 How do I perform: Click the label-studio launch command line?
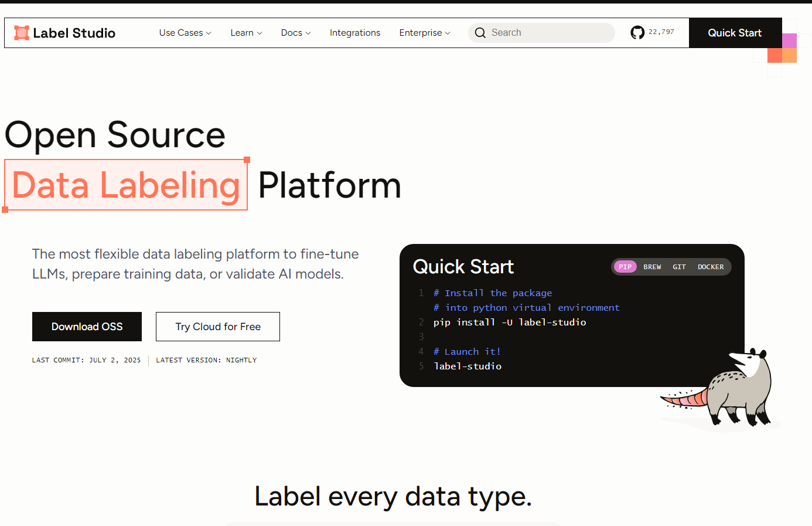click(468, 366)
